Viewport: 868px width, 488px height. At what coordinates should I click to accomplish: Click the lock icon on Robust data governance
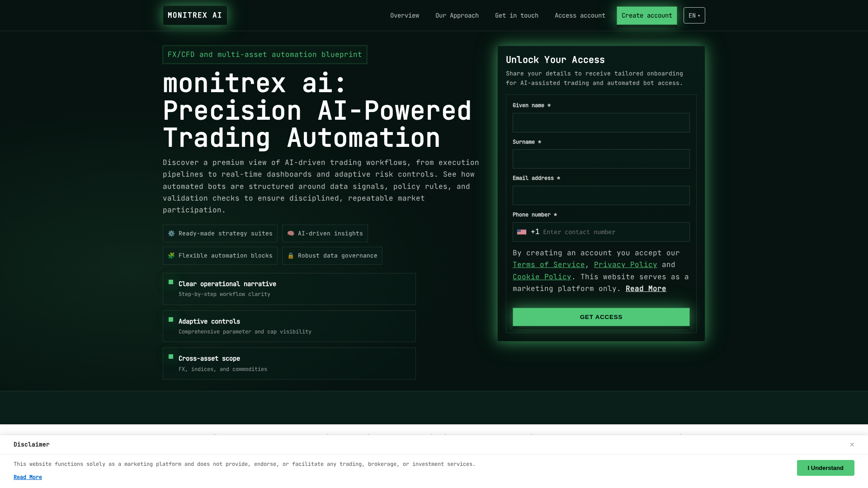pyautogui.click(x=291, y=256)
